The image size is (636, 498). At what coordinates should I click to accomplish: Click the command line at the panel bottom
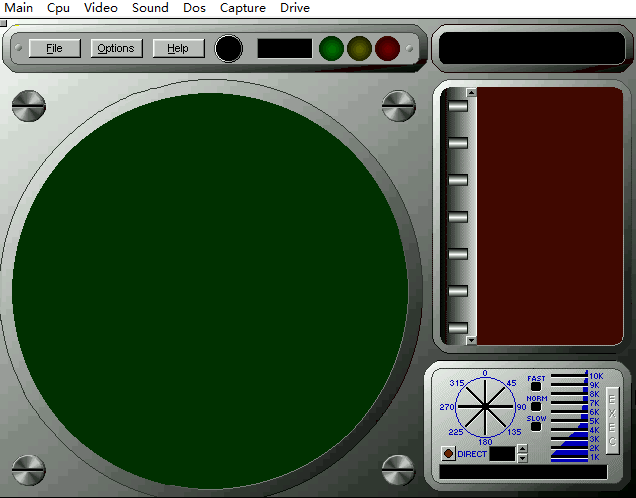(x=523, y=472)
